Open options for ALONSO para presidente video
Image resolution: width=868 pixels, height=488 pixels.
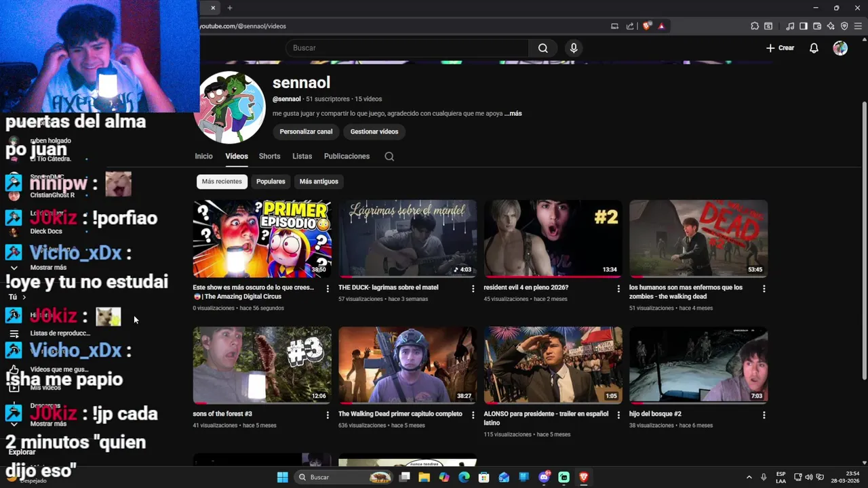coord(618,415)
